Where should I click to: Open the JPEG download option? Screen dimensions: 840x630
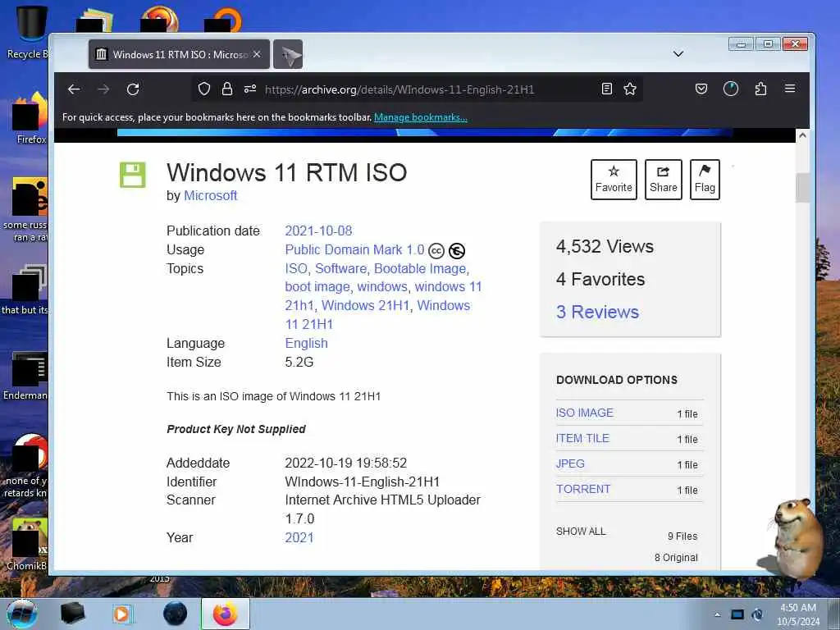coord(570,464)
